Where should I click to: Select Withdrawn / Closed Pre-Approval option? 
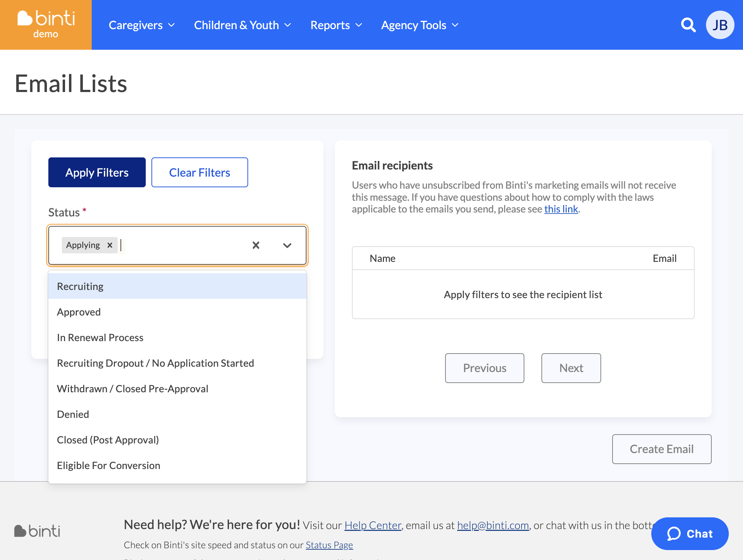(177, 389)
